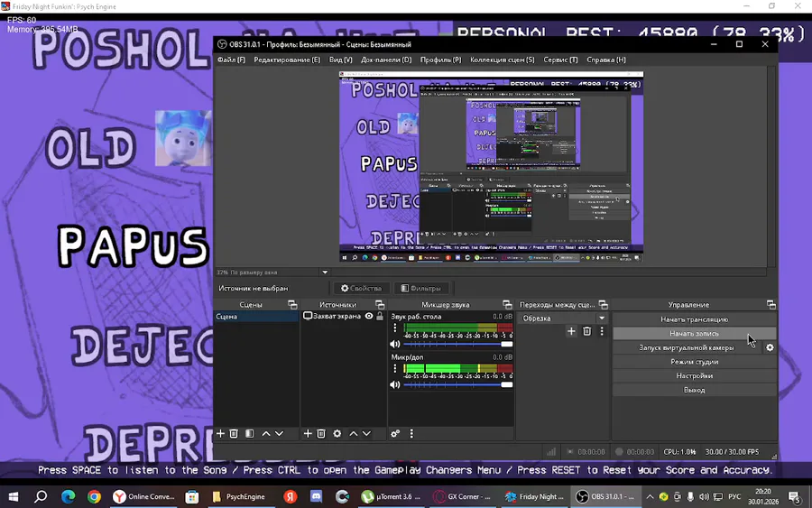Open source properties gear in Источники panel

[x=337, y=433]
